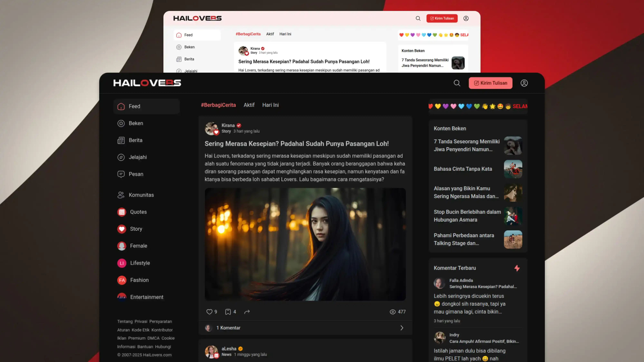The height and width of the screenshot is (362, 644).
Task: Select the Lifestyle LI icon
Action: pos(122,263)
